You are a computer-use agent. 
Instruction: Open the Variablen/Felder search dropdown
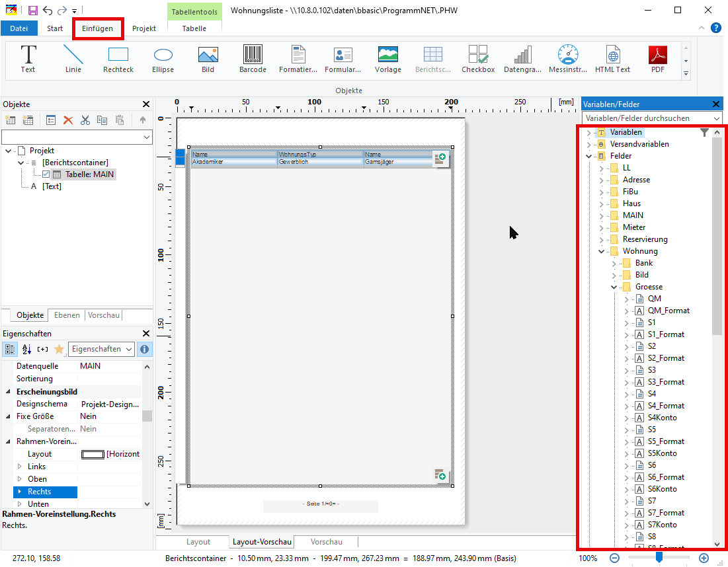click(717, 118)
